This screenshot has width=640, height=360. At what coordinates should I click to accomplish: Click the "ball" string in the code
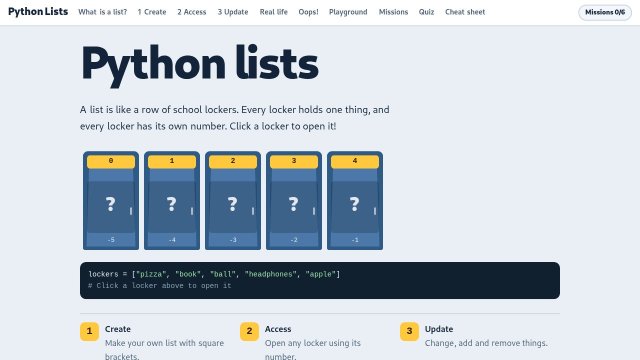click(x=223, y=274)
